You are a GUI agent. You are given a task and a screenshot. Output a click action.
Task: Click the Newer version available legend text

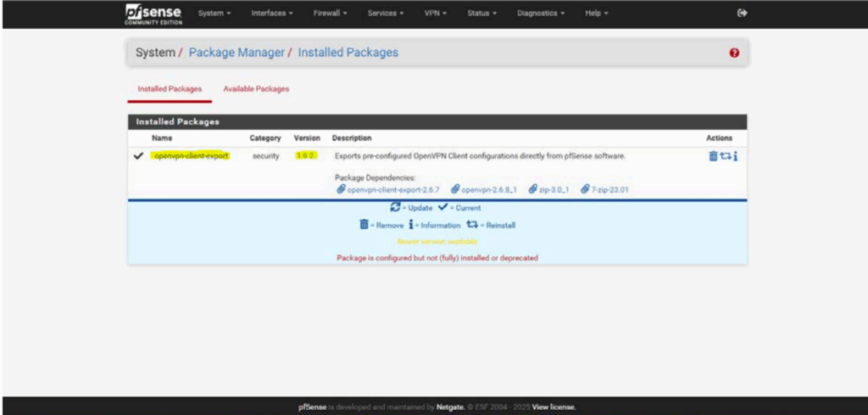(437, 242)
